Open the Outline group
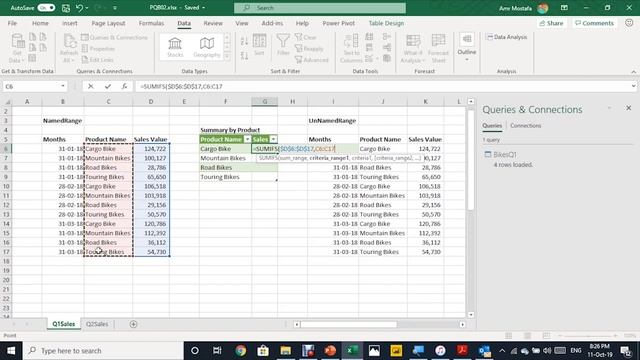Viewport: 640px width, 360px height. click(467, 47)
